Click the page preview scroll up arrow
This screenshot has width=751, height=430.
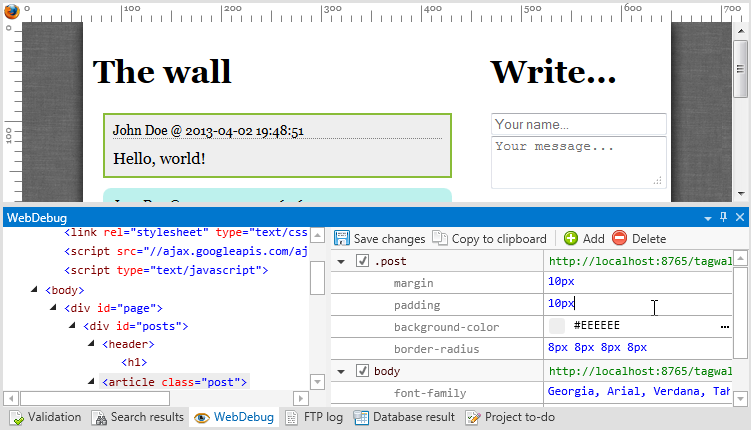click(741, 31)
